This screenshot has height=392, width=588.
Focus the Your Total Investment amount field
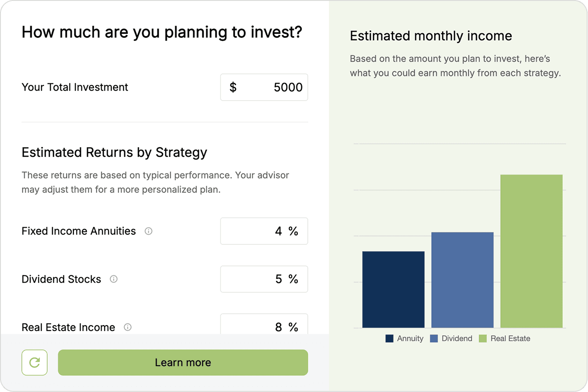coord(273,87)
